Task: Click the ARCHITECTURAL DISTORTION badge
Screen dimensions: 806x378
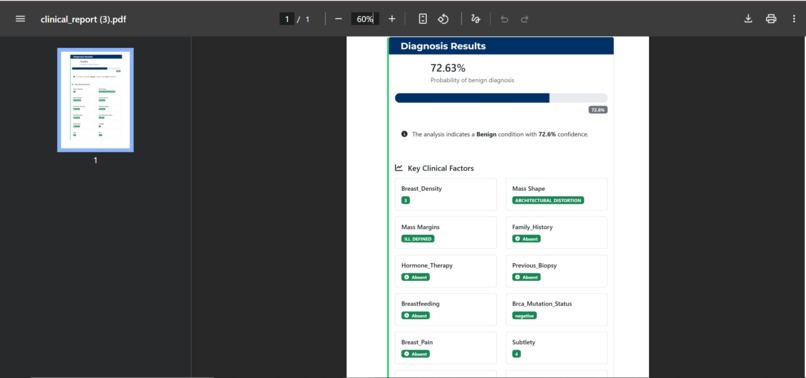Action: tap(548, 200)
